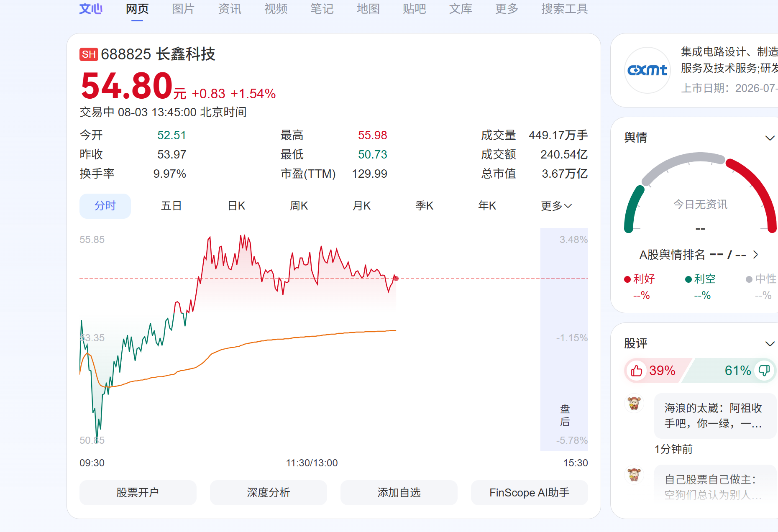Click the red SH exchange badge
Viewport: 778px width, 532px height.
[89, 54]
